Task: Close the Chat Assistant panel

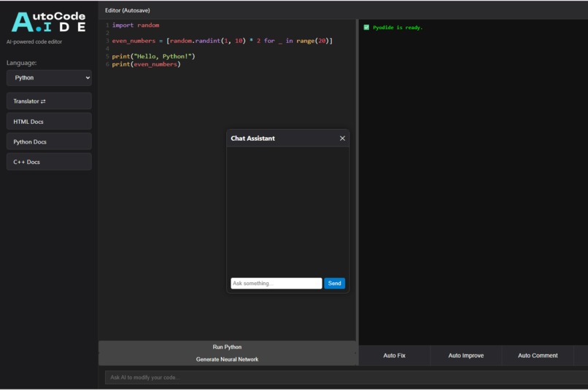Action: click(x=342, y=139)
